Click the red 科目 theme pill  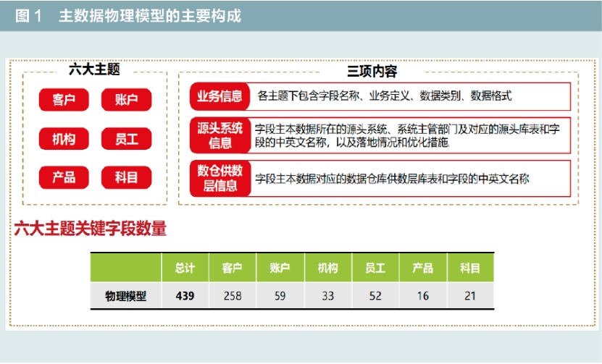pos(126,177)
